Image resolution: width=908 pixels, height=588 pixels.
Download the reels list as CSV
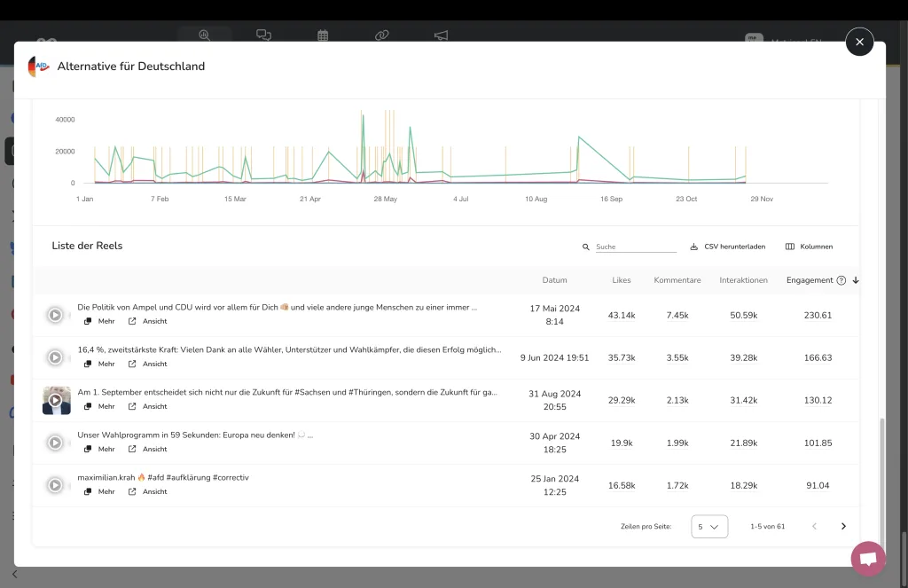pyautogui.click(x=727, y=247)
